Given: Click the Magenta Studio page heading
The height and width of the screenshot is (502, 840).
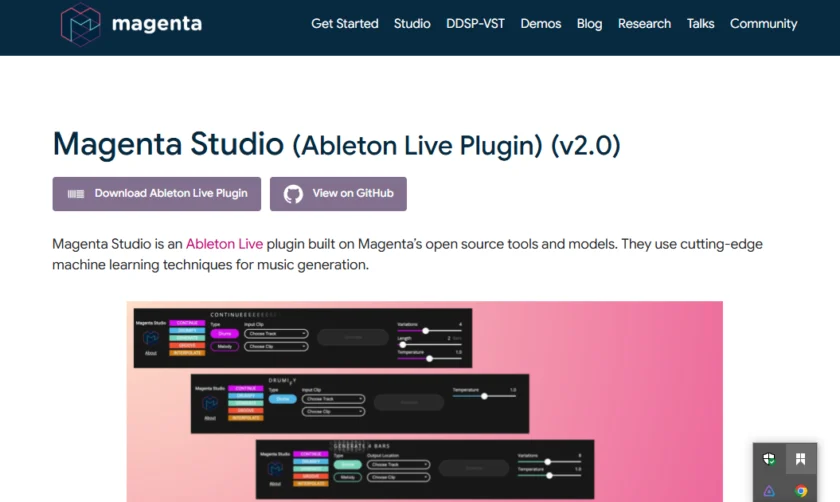Looking at the screenshot, I should coord(336,144).
